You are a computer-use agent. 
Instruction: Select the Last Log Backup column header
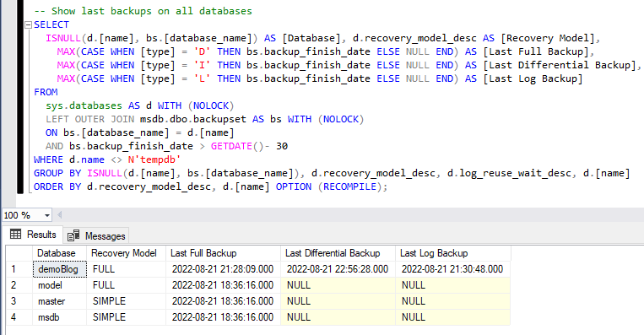point(453,253)
